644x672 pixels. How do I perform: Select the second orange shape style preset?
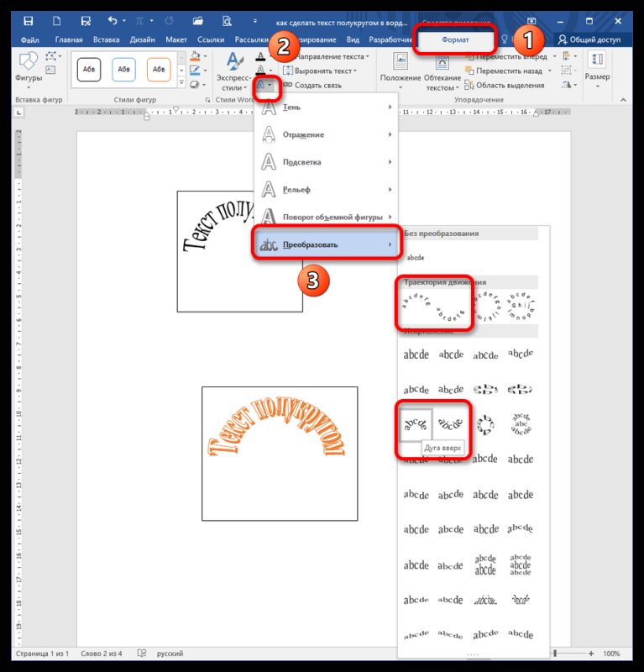[159, 69]
